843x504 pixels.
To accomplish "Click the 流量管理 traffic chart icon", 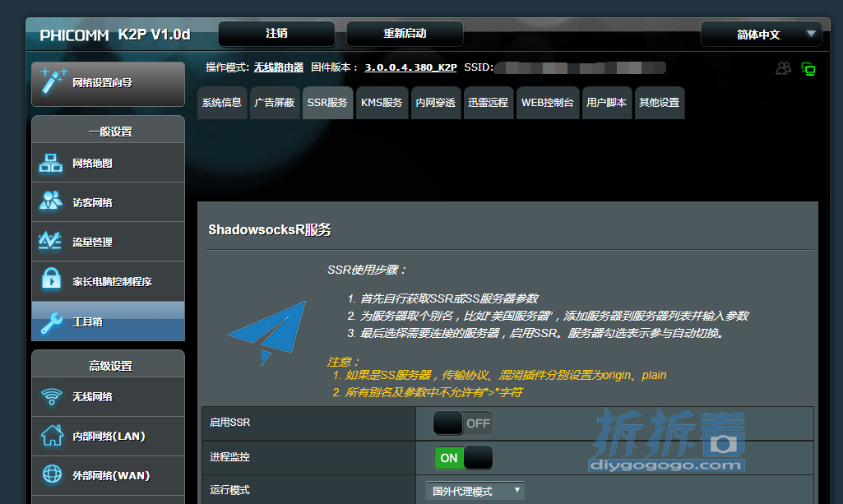I will pos(50,241).
